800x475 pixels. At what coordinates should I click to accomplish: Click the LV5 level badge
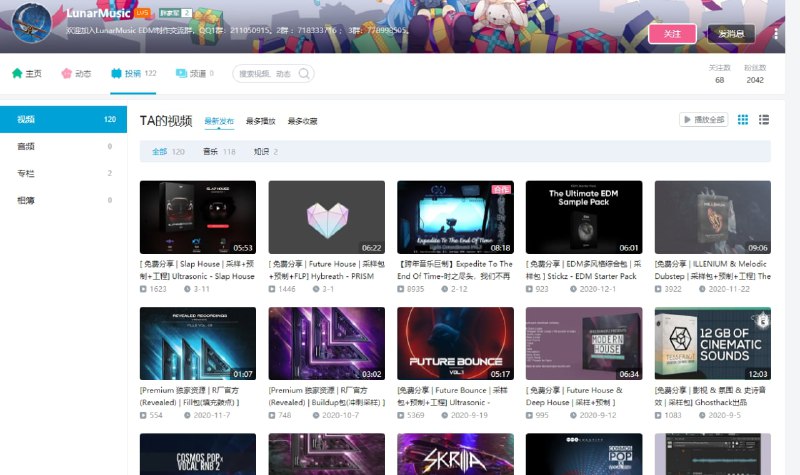tap(142, 13)
